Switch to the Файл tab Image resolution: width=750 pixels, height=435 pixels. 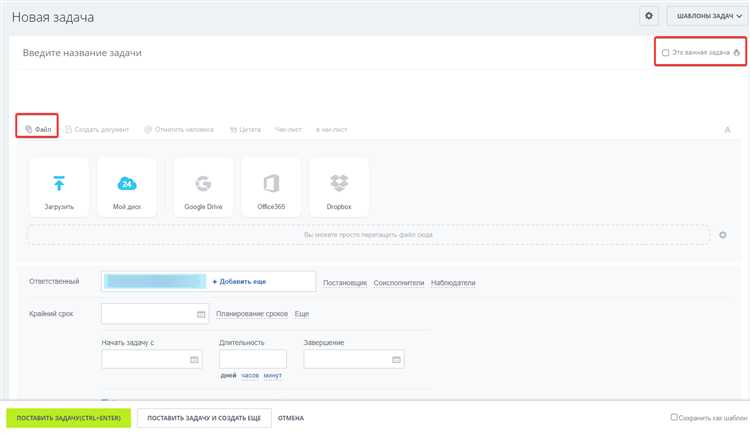click(38, 129)
